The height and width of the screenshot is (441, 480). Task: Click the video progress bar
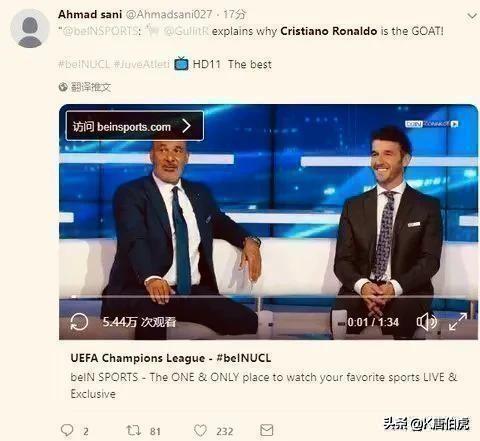(x=268, y=296)
